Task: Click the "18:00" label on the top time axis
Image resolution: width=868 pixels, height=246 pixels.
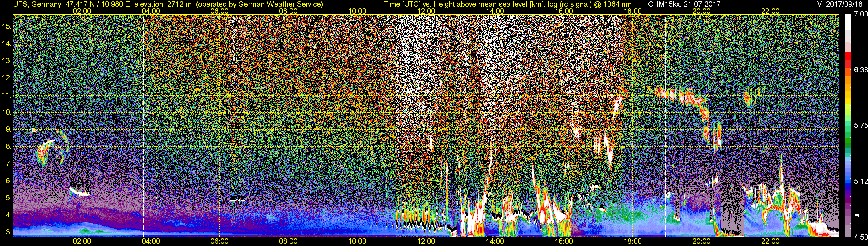Action: click(633, 11)
